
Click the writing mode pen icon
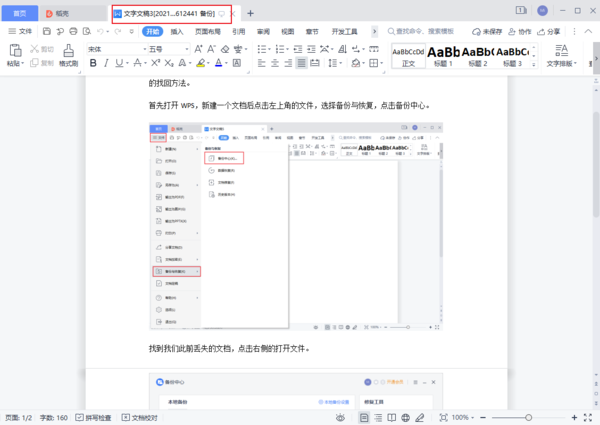coord(420,418)
